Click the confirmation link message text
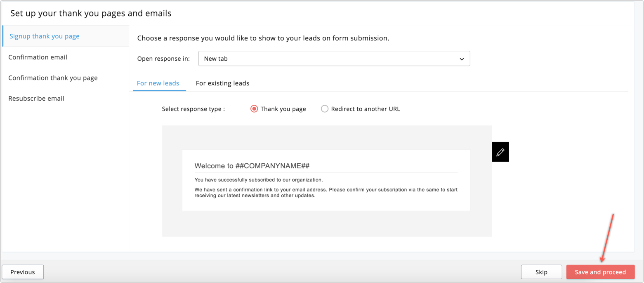 [326, 193]
